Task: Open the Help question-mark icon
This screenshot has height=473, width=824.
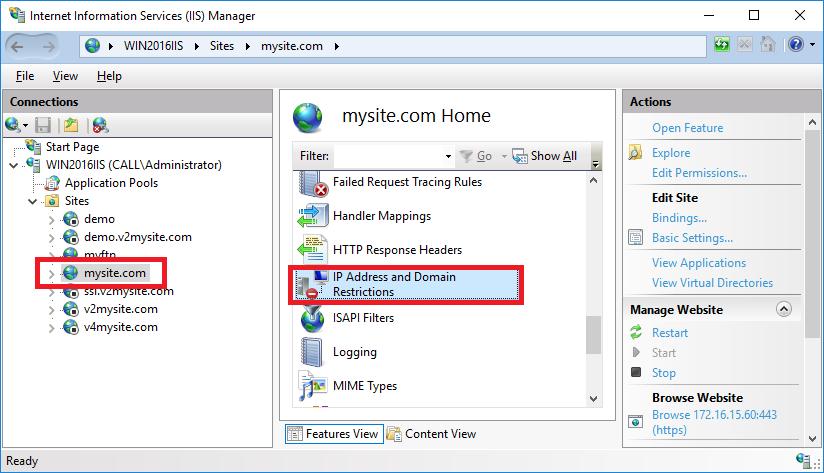Action: [x=796, y=45]
